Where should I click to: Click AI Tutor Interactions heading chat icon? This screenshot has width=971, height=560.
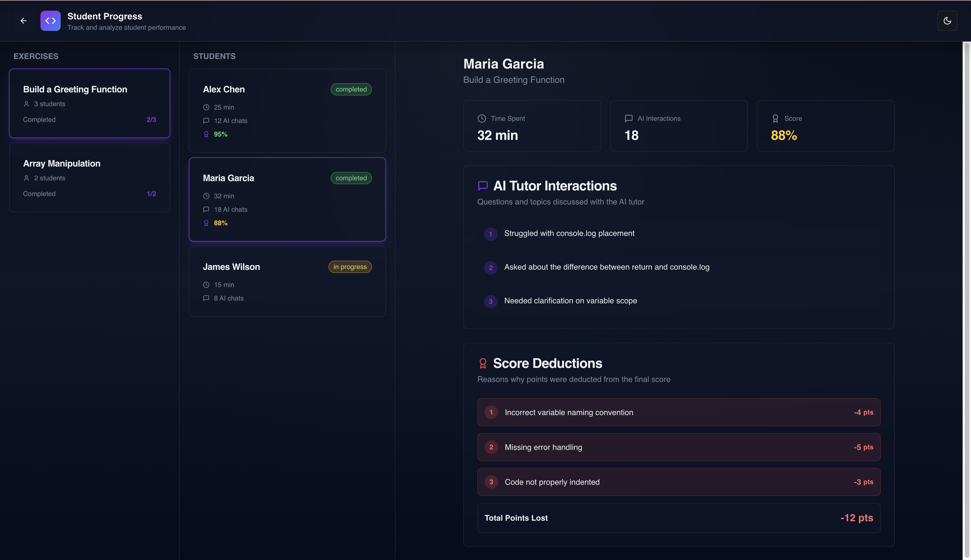[x=483, y=186]
